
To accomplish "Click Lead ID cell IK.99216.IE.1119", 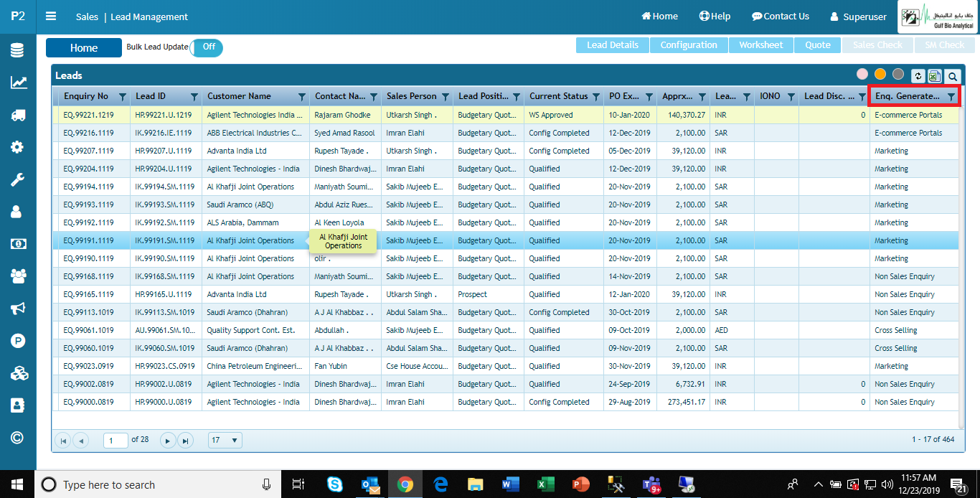I will (x=166, y=133).
